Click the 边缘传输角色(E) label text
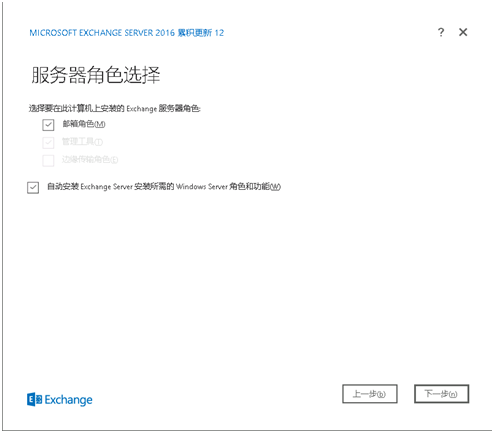The image size is (494, 433). (90, 160)
